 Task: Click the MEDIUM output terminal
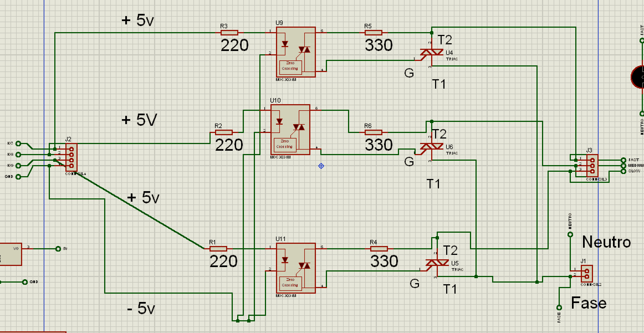point(623,166)
